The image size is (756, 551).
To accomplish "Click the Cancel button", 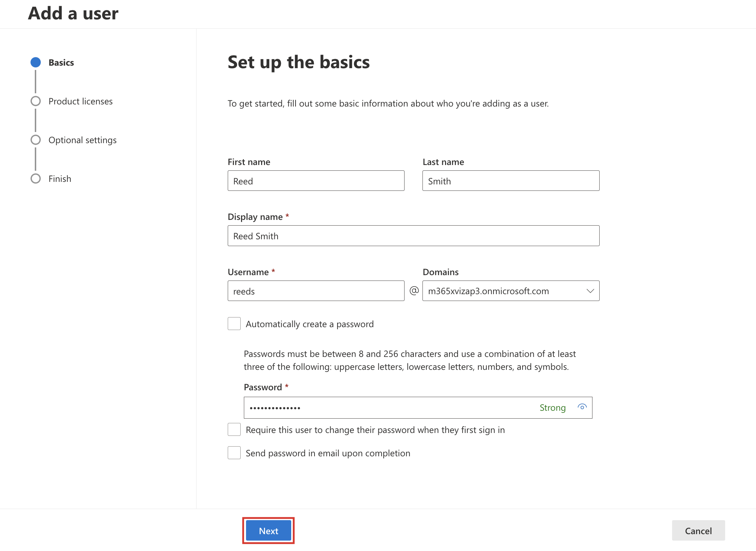I will coord(698,531).
